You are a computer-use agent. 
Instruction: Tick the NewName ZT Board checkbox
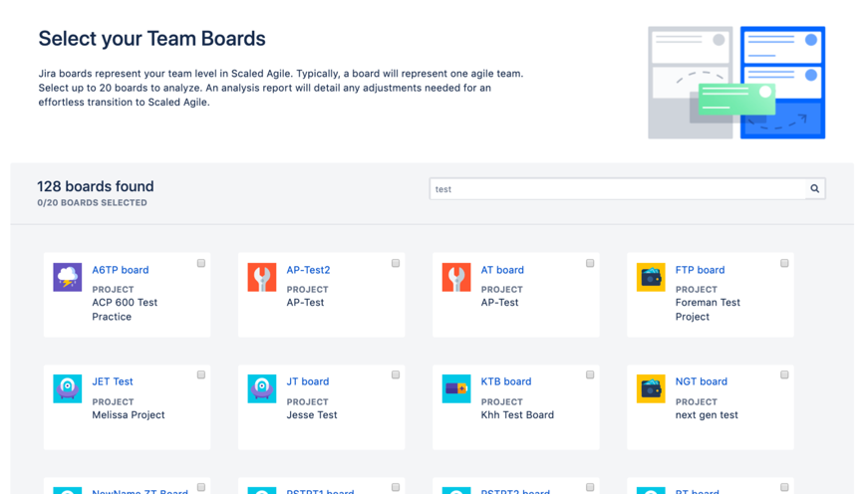pyautogui.click(x=201, y=487)
